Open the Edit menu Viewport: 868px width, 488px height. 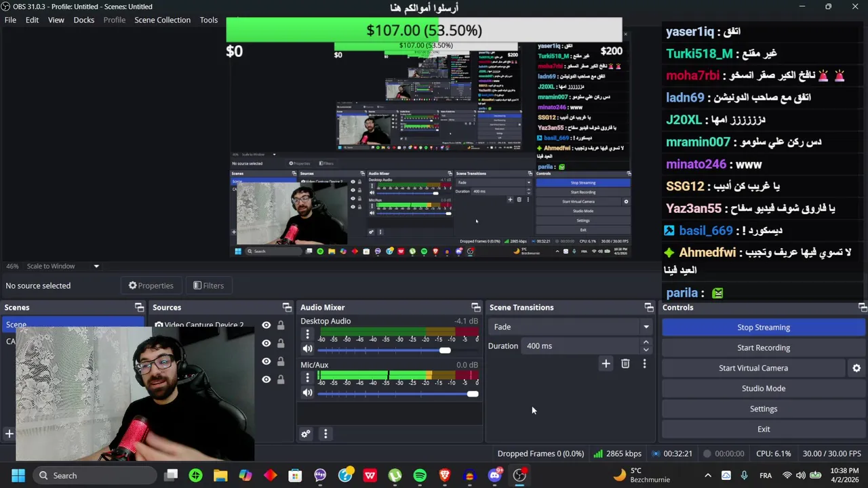[x=32, y=20]
